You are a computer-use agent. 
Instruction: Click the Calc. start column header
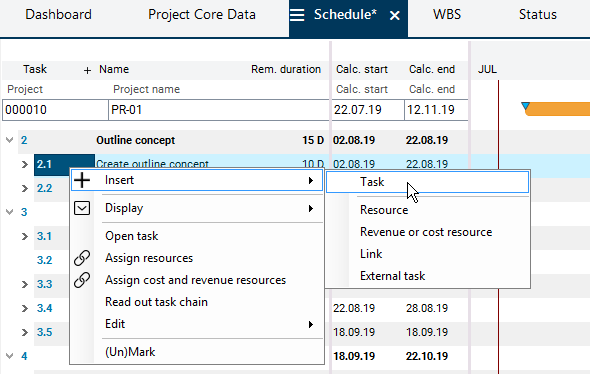tap(362, 69)
